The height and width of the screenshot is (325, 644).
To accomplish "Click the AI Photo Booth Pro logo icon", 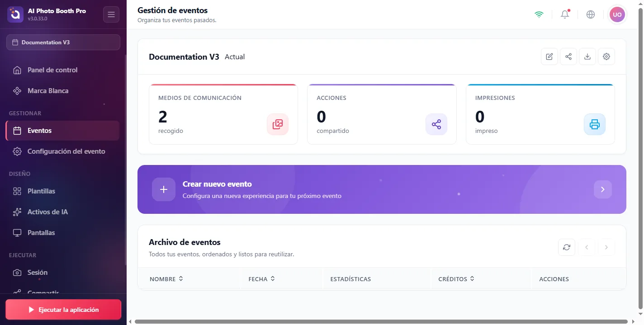I will click(15, 14).
